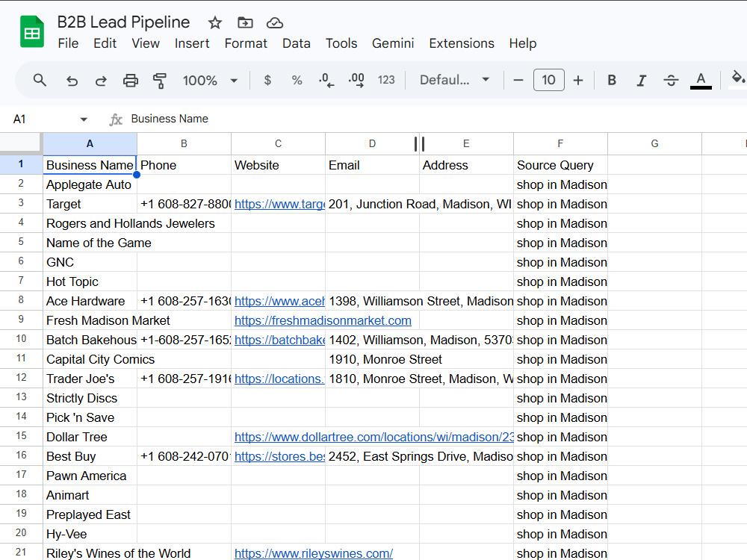747x560 pixels.
Task: Open the freshmadisonmarket.com link
Action: tap(323, 320)
